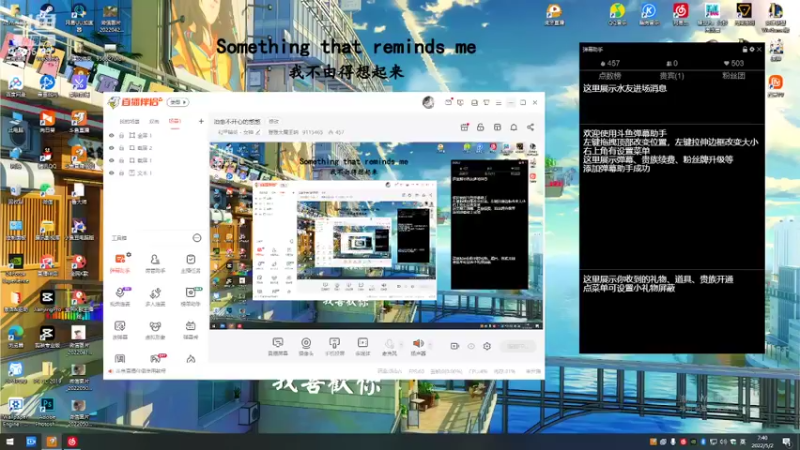The image size is (800, 450).
Task: Expand speaker options arrow
Action: click(x=430, y=345)
